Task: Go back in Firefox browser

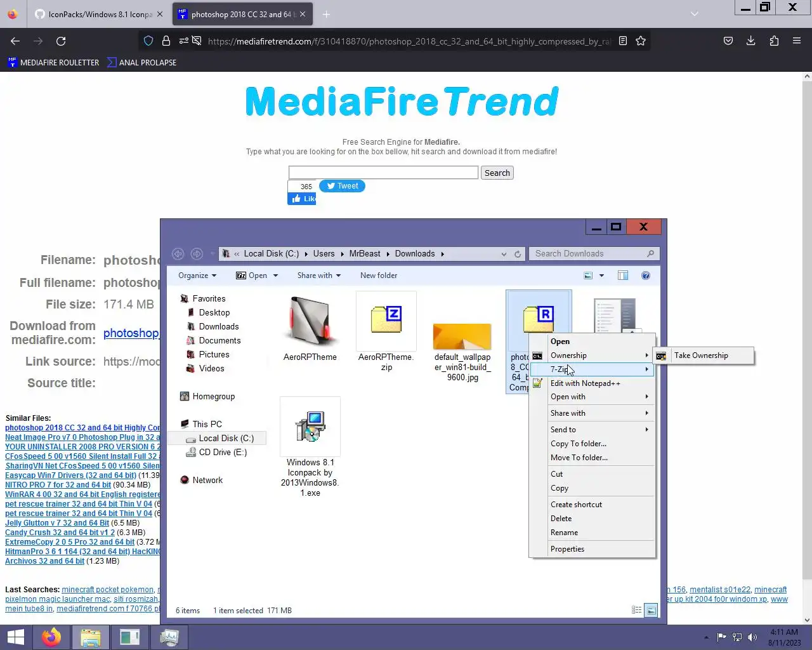Action: [15, 41]
